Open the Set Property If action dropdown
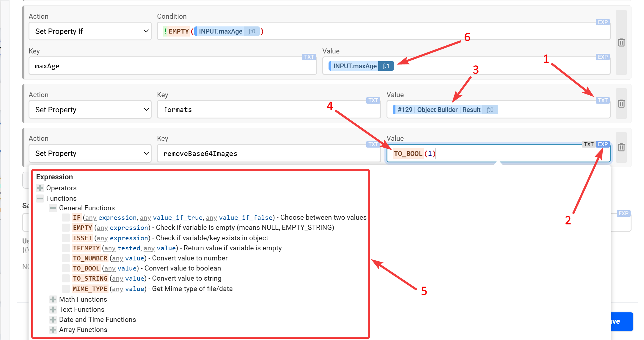Screen dimensions: 644x340 [x=90, y=31]
